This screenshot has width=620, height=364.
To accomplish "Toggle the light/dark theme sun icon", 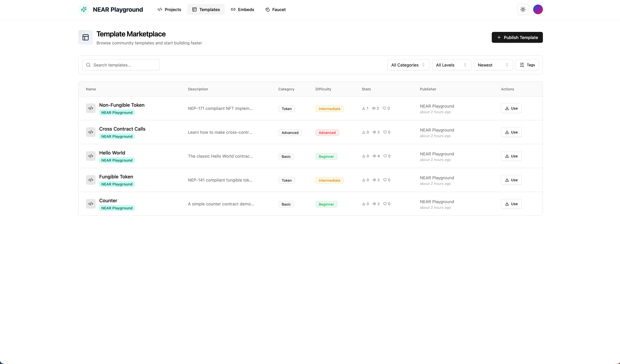I will click(523, 9).
